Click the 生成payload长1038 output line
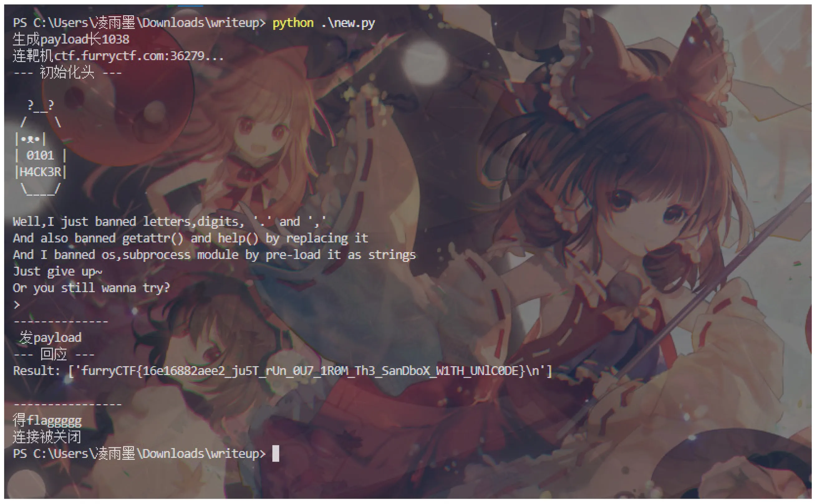The image size is (817, 504). (71, 40)
